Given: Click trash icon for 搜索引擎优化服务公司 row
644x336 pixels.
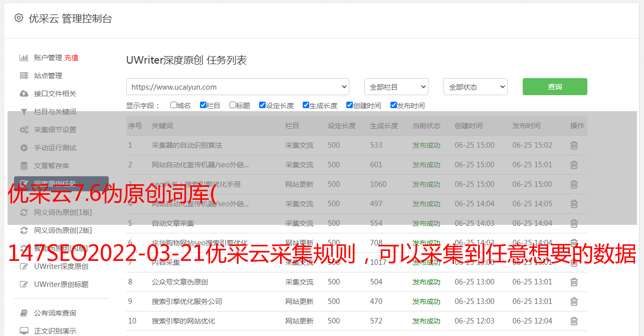Looking at the screenshot, I should pyautogui.click(x=574, y=301).
